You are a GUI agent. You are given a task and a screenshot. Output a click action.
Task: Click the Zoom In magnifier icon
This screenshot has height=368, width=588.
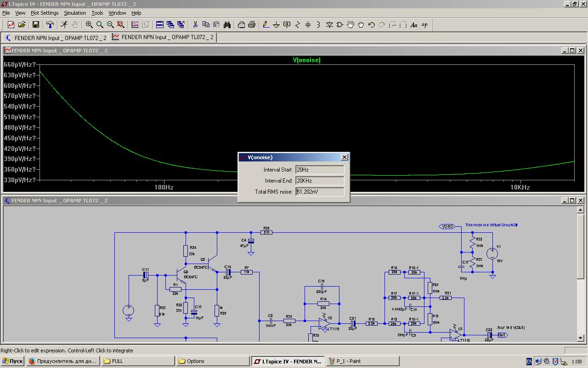[89, 25]
